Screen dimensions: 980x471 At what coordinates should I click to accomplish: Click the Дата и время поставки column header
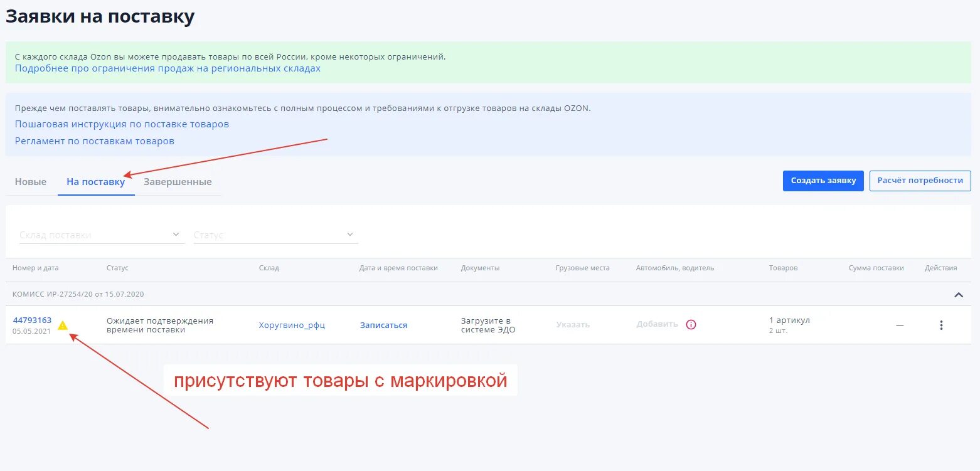click(398, 268)
